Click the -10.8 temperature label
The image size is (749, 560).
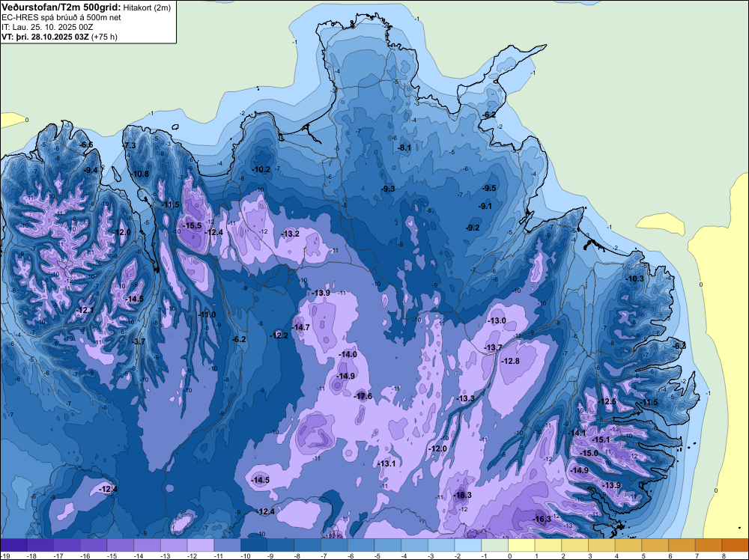[x=141, y=174]
